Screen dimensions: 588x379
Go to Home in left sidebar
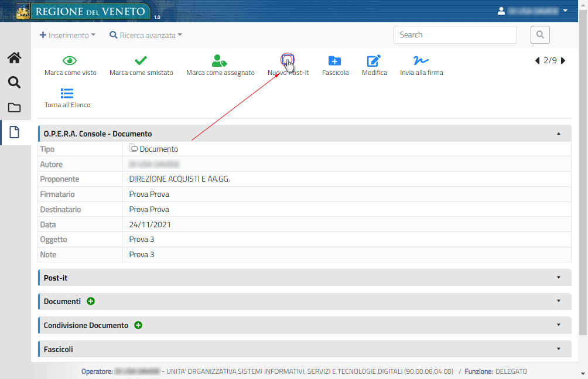(x=14, y=57)
